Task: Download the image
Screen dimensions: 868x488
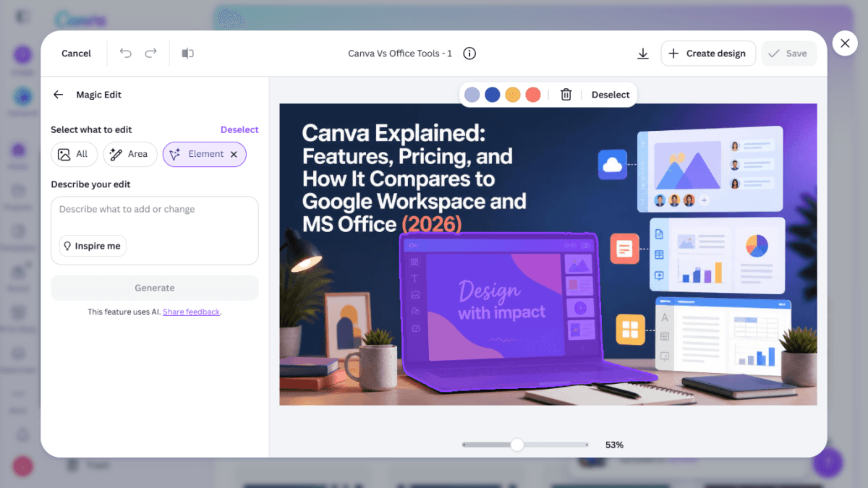Action: click(x=642, y=53)
